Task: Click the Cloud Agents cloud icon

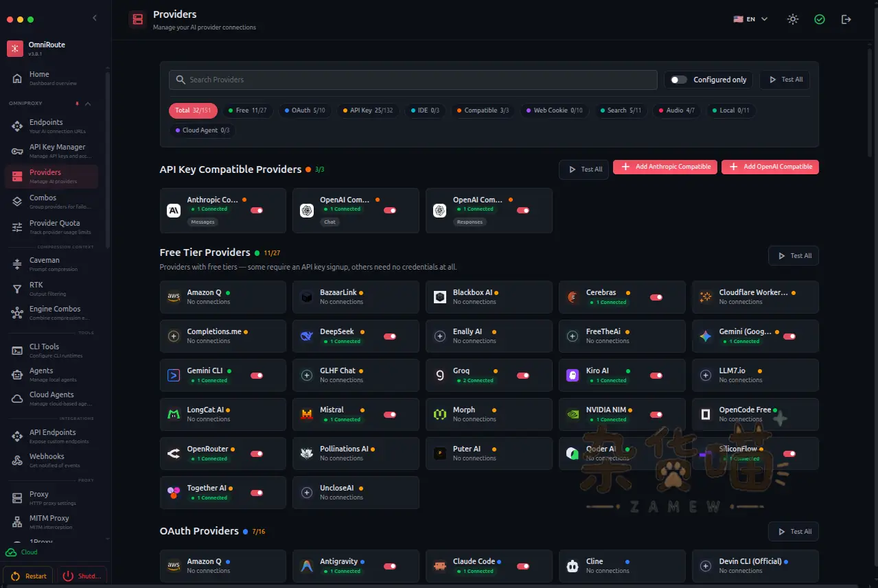Action: click(x=17, y=399)
